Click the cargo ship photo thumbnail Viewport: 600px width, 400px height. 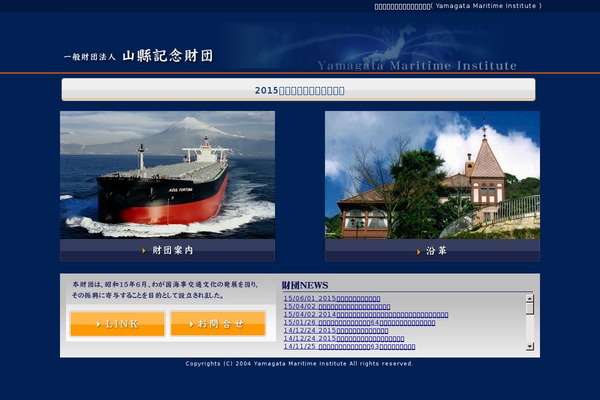click(x=167, y=175)
